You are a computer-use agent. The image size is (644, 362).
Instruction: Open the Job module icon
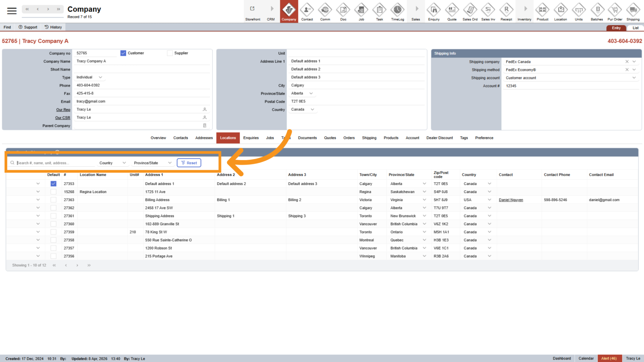click(x=361, y=11)
